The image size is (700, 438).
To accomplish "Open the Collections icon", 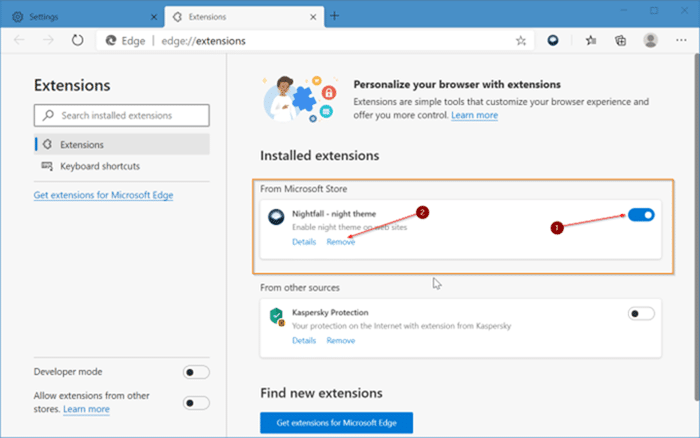I will point(621,41).
